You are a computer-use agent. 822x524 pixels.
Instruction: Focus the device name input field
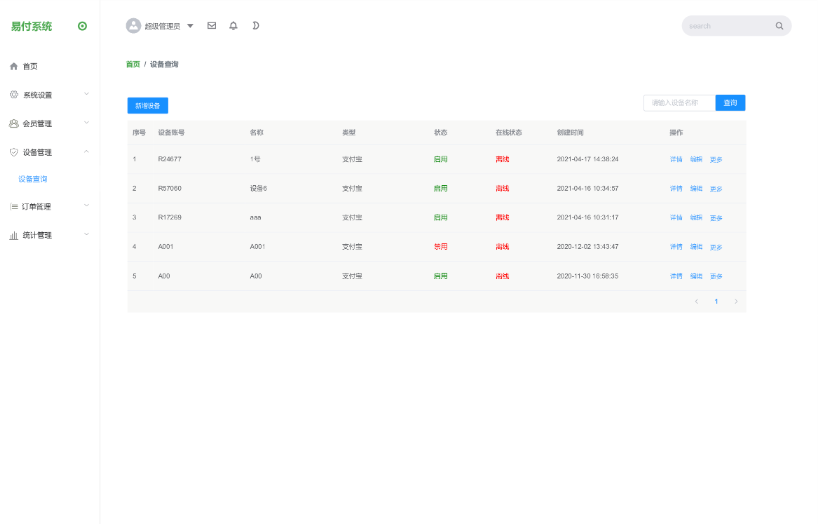[x=679, y=103]
